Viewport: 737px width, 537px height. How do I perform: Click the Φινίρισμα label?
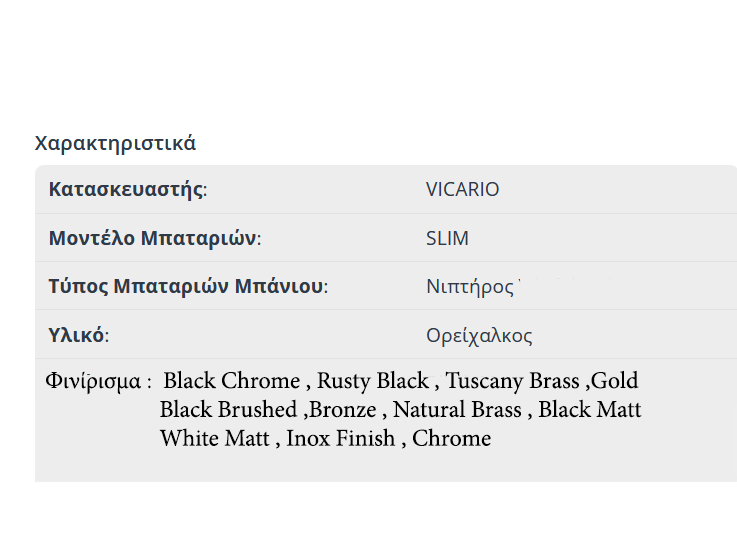coord(97,382)
